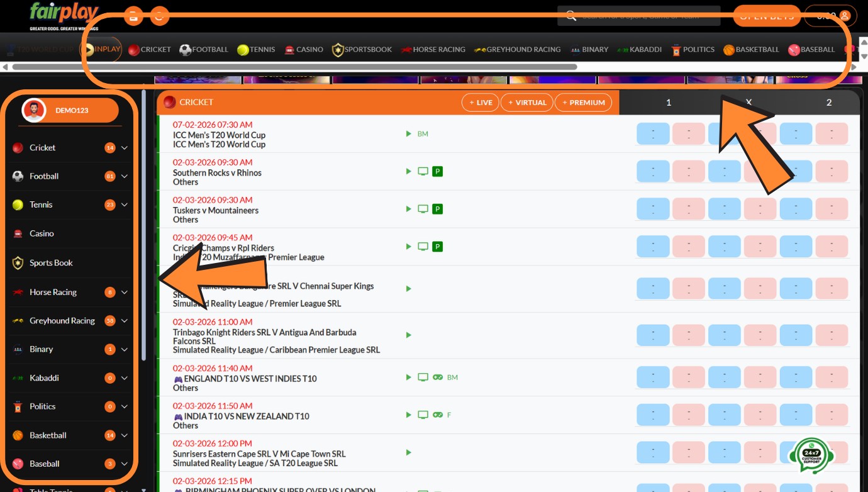
Task: Select the GREYHOUND RACING tab
Action: (x=517, y=49)
